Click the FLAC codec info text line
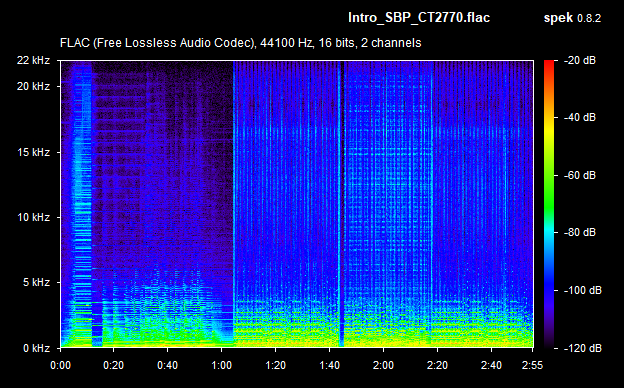Image resolution: width=624 pixels, height=388 pixels. 240,43
